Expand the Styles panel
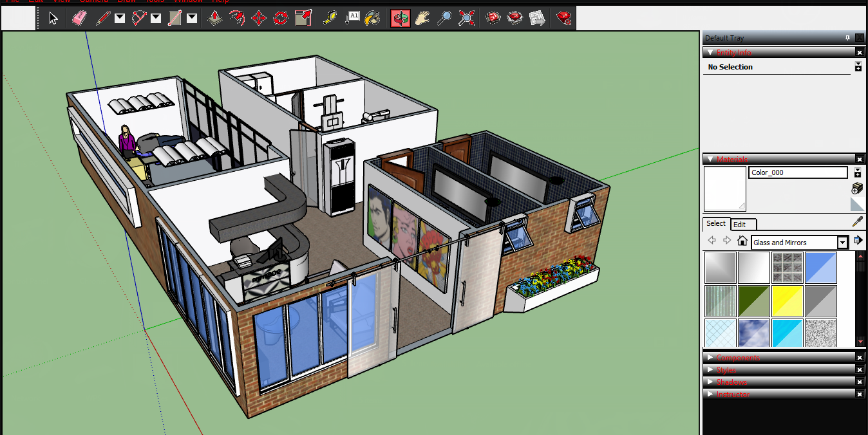 (710, 369)
